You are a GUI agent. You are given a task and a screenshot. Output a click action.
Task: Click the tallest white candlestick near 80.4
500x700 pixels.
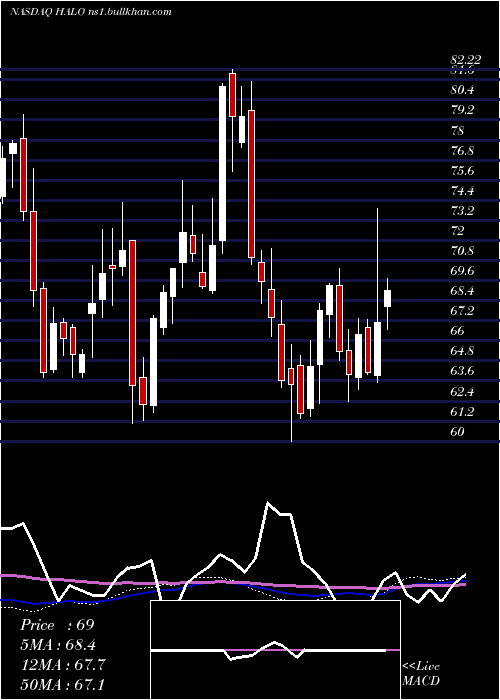click(x=222, y=163)
